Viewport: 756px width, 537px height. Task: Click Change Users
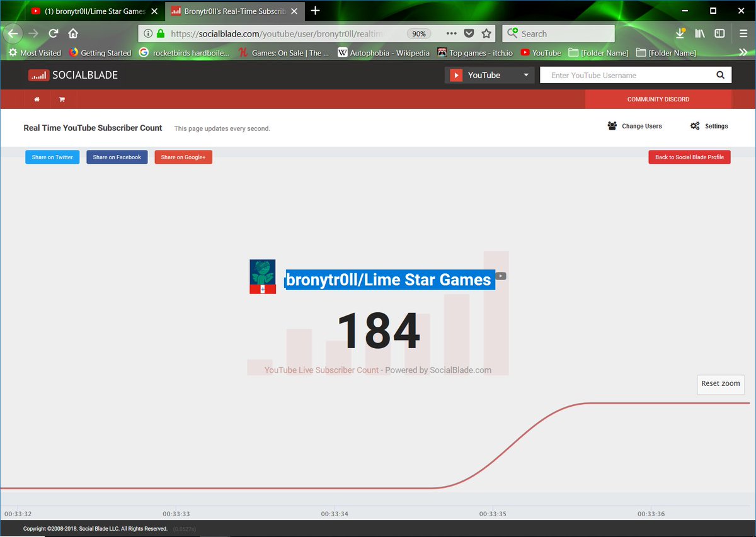tap(635, 126)
